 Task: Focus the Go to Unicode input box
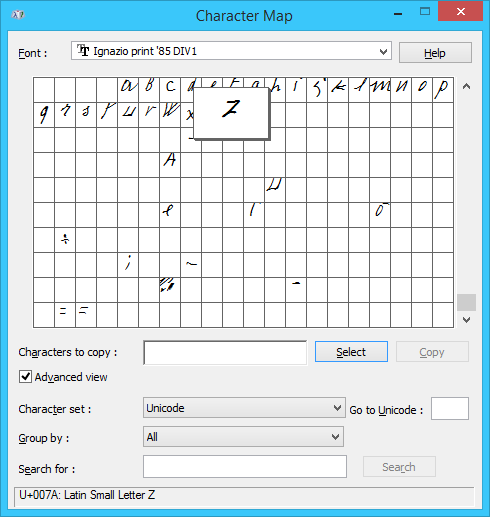pos(450,408)
